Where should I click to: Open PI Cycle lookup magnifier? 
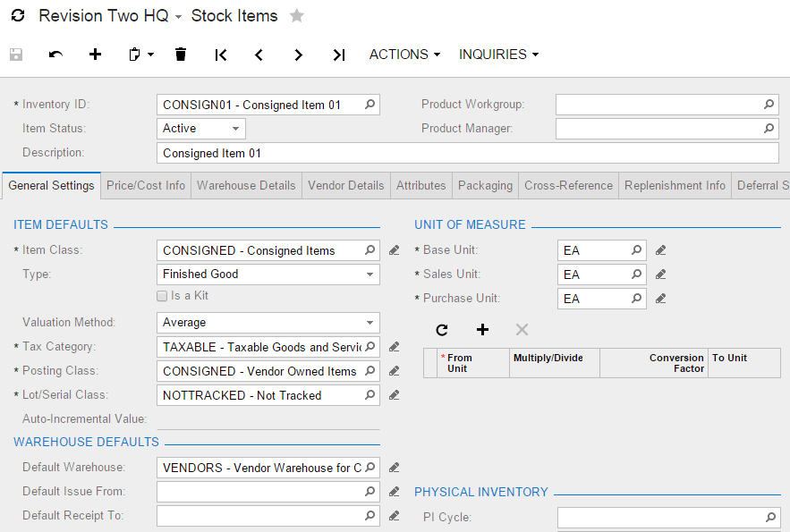[x=770, y=518]
